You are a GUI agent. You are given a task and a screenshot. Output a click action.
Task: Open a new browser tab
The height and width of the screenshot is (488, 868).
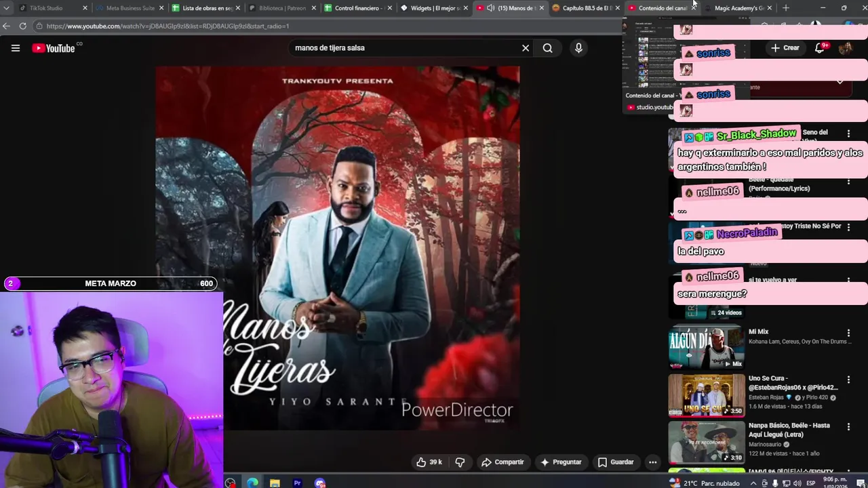[x=785, y=8]
